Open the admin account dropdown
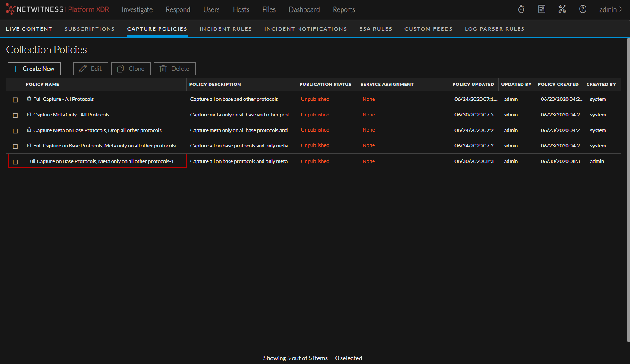 (611, 9)
